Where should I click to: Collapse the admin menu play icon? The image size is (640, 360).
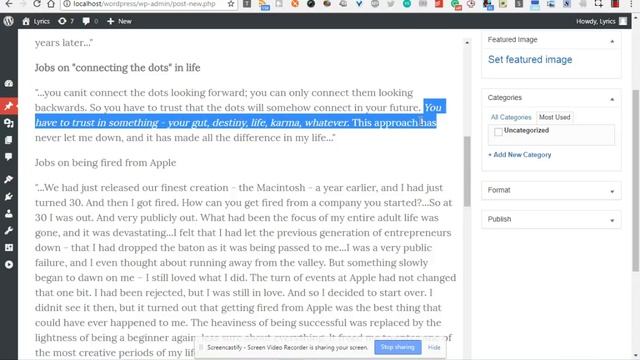point(9,264)
